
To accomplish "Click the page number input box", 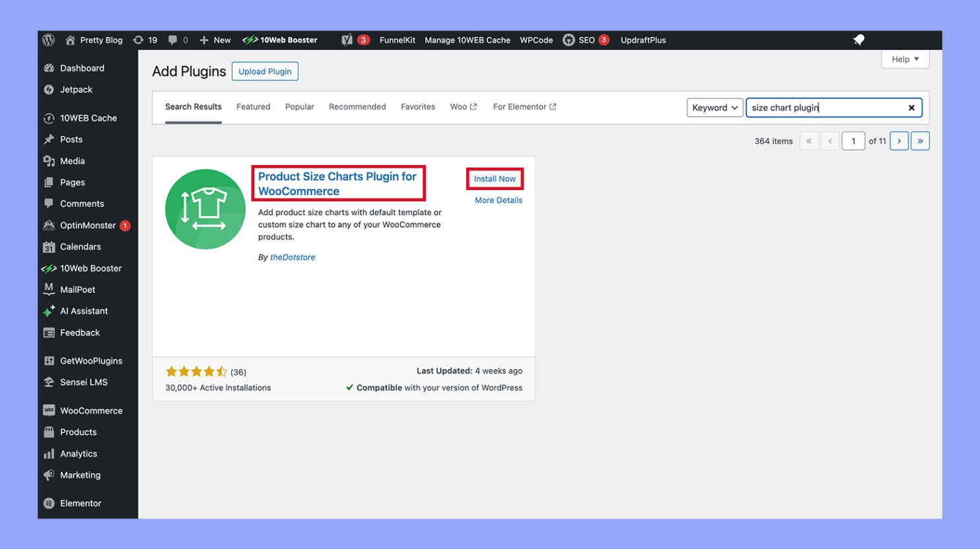I will point(853,141).
